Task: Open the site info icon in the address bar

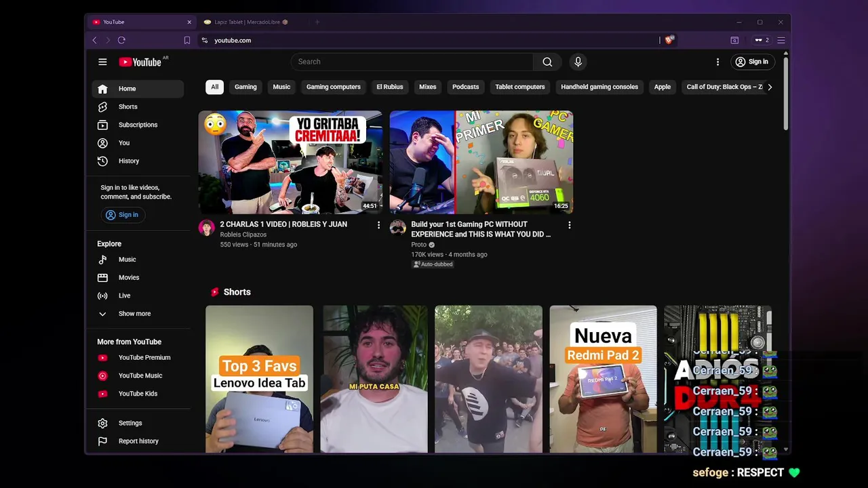Action: coord(205,40)
